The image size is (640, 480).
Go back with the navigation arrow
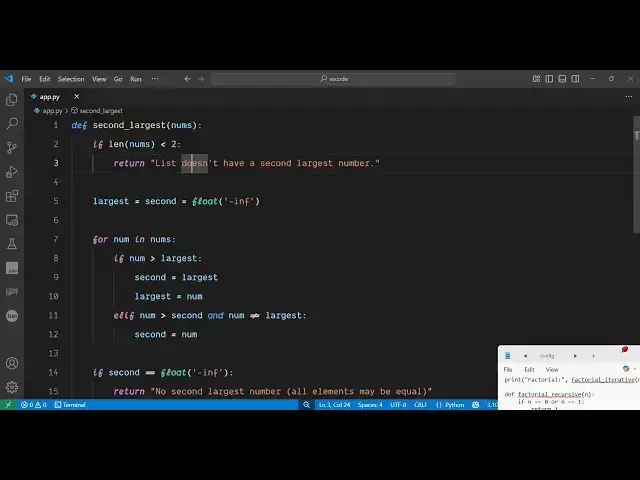pyautogui.click(x=187, y=79)
